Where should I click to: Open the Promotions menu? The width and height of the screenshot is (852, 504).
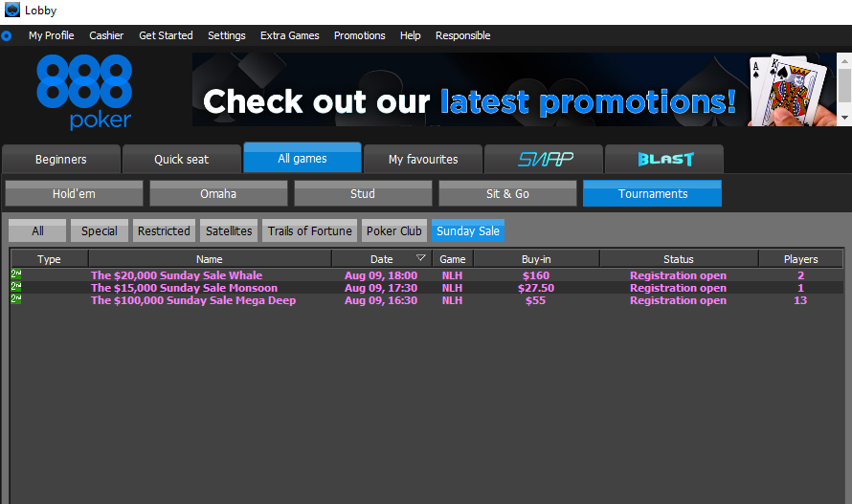pyautogui.click(x=359, y=35)
